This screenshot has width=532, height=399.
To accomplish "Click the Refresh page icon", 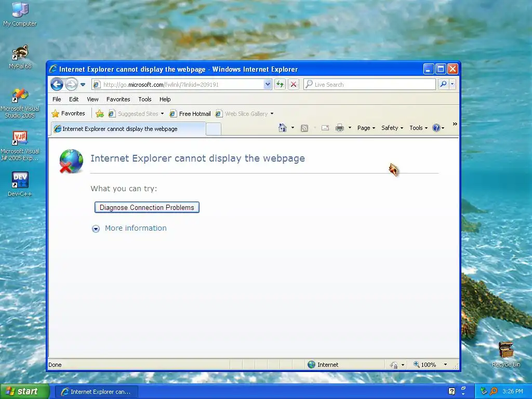I will pyautogui.click(x=280, y=85).
